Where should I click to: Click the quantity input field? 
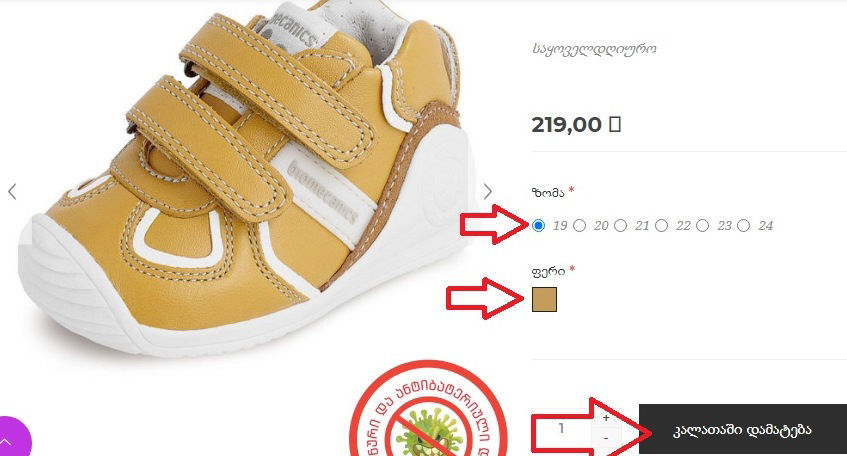(x=562, y=428)
